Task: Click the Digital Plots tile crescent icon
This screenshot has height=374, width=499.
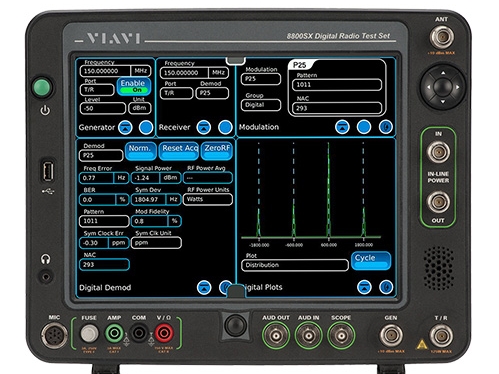Action: pyautogui.click(x=386, y=287)
